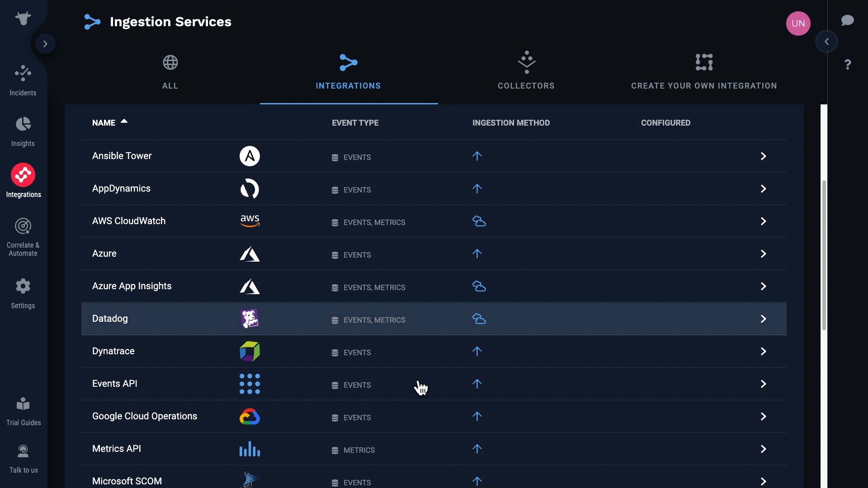Sort by the Name column header

[x=104, y=123]
